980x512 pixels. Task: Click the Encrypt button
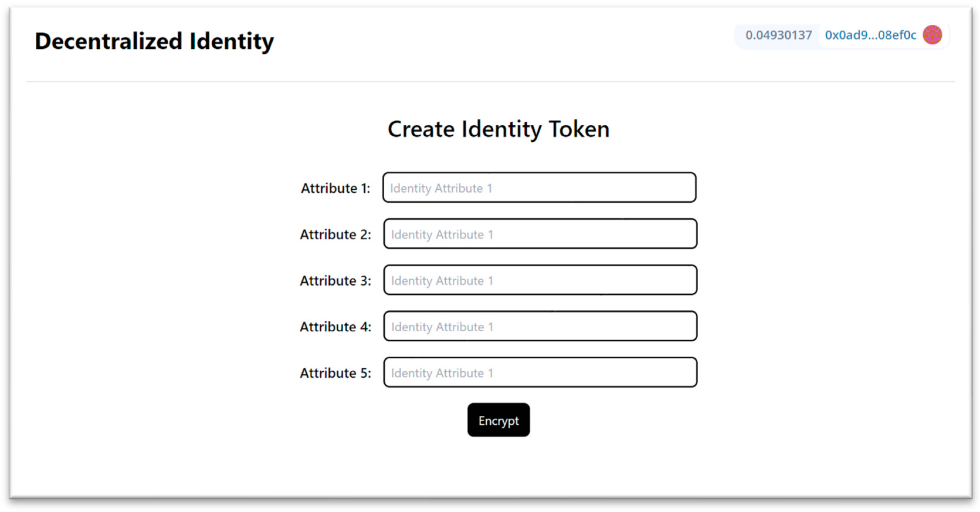498,420
